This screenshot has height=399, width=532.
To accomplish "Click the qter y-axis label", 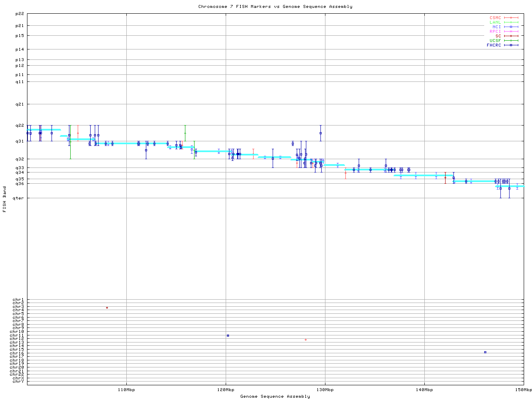I will (x=18, y=198).
